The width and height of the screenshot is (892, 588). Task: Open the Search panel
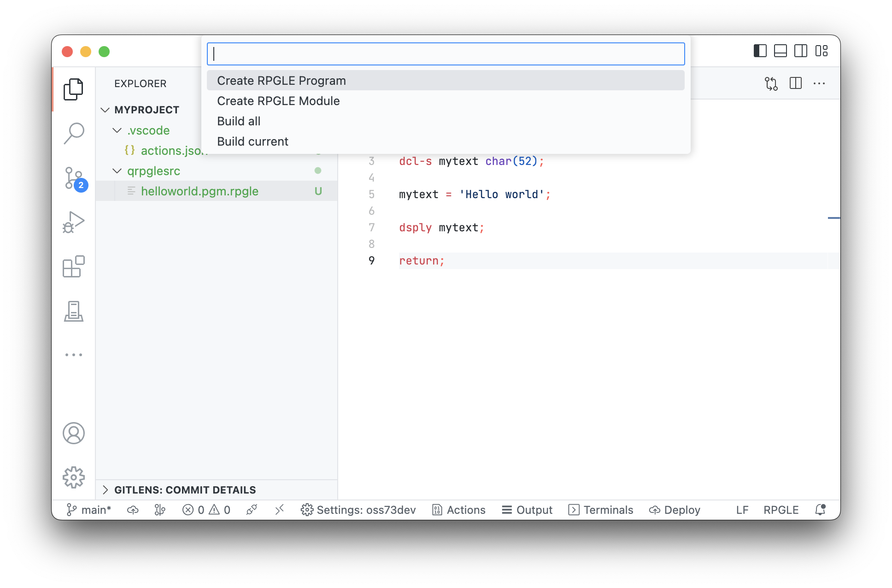[74, 132]
